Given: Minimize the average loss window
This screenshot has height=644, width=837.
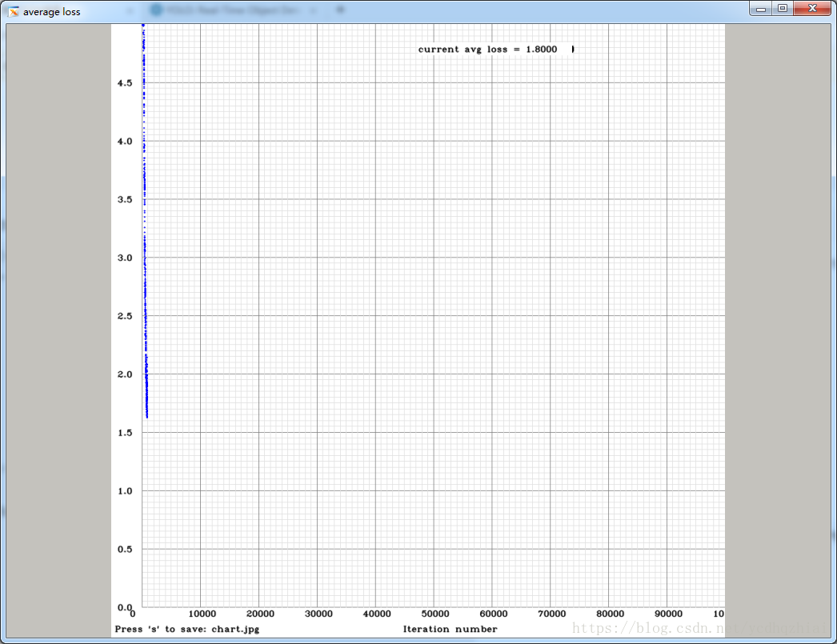Looking at the screenshot, I should point(761,9).
